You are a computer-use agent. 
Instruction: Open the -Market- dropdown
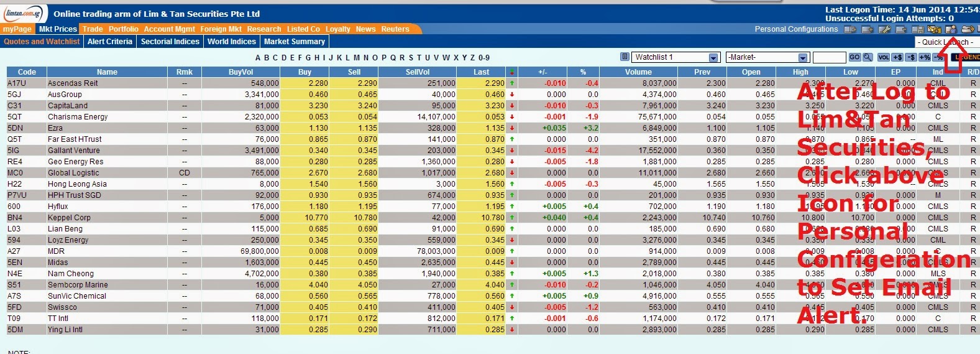click(767, 57)
